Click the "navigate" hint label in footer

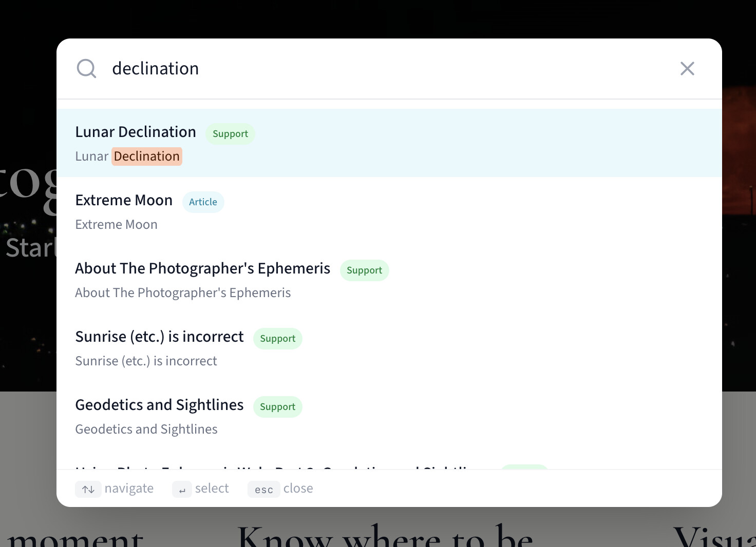(129, 489)
